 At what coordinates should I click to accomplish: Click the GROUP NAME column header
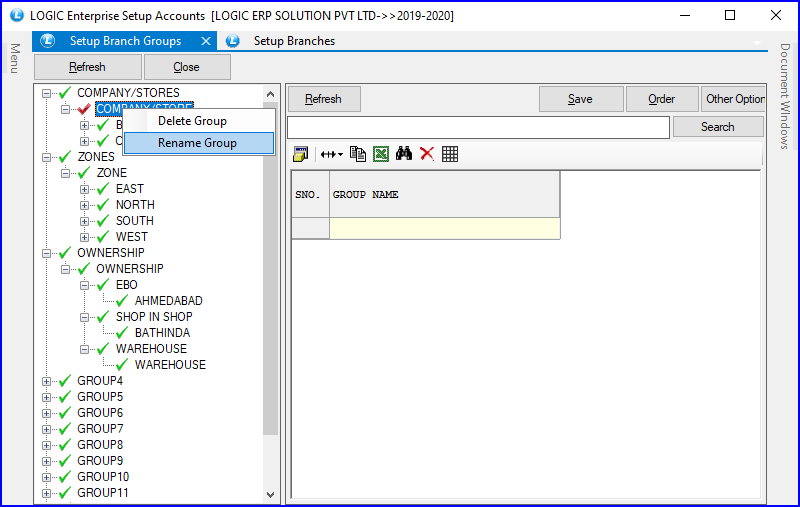click(444, 194)
